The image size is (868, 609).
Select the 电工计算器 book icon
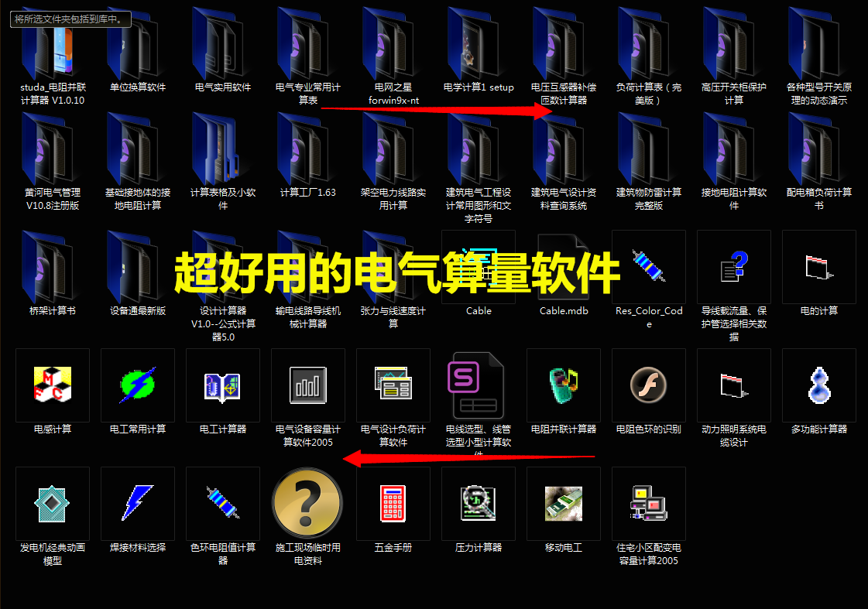(223, 385)
